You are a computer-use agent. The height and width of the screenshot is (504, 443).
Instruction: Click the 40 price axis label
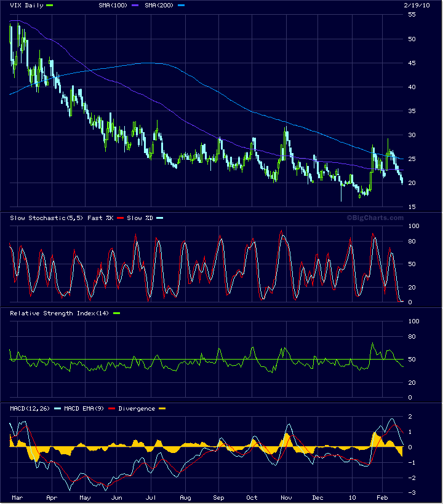(412, 87)
